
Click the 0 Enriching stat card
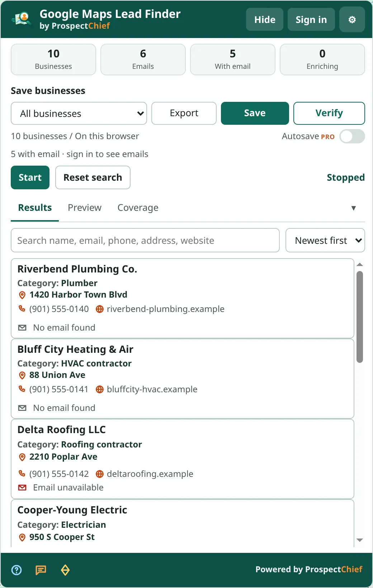tap(322, 60)
